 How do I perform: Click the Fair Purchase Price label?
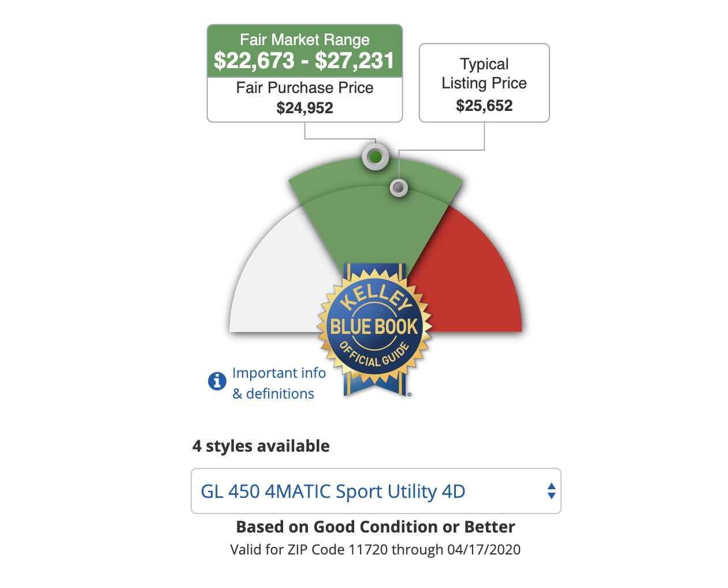(x=304, y=88)
